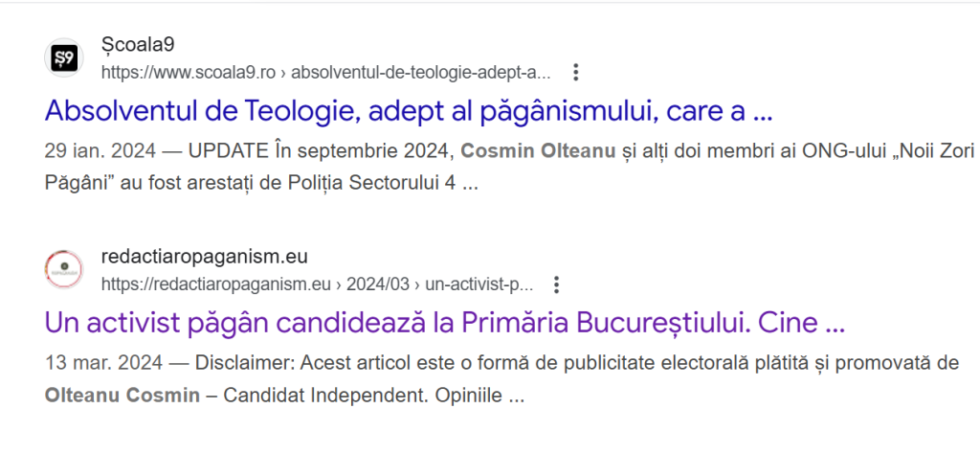Click the Școala9 site name
Image resolution: width=980 pixels, height=454 pixels.
point(138,44)
